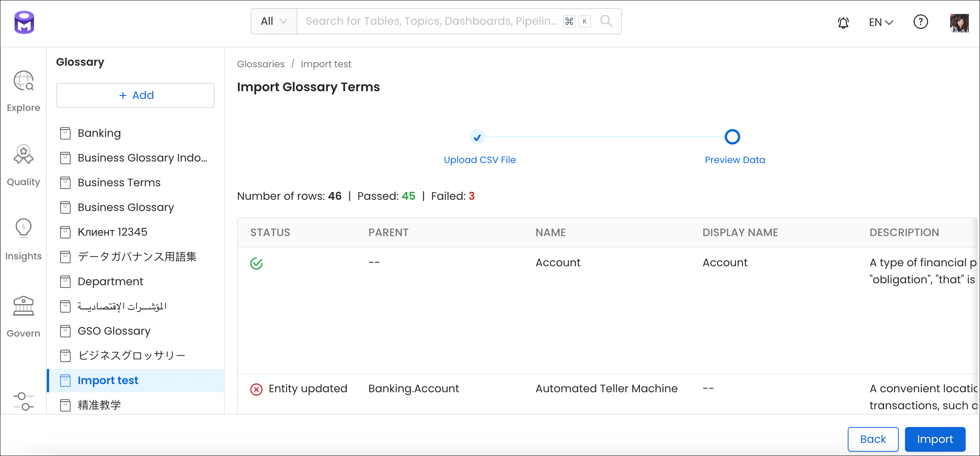Image resolution: width=980 pixels, height=456 pixels.
Task: Select the Glossaries breadcrumb link
Action: (x=261, y=64)
